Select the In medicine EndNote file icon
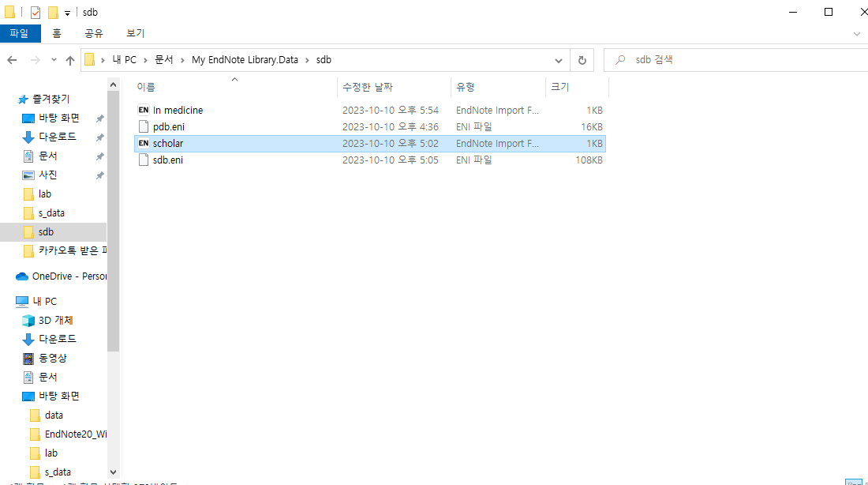 144,110
